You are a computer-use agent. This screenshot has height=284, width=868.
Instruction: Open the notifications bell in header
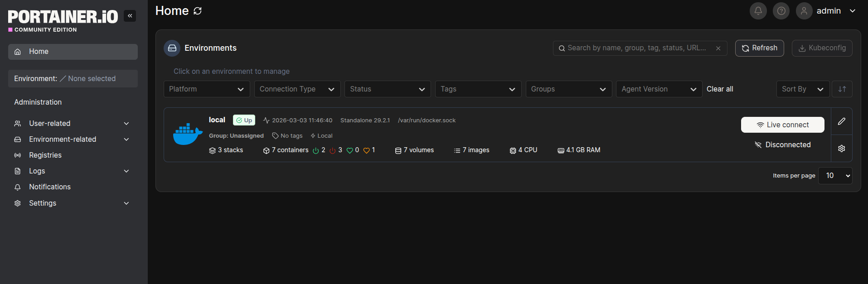(x=758, y=11)
